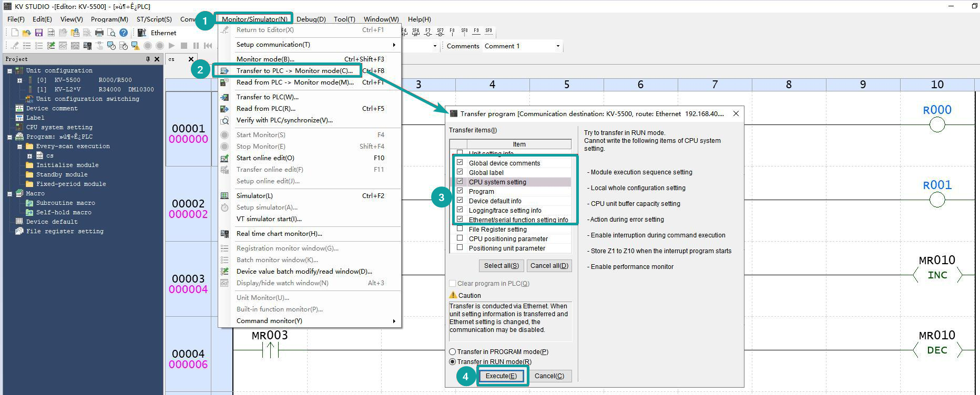The width and height of the screenshot is (980, 395).
Task: Insert SF4 normally closed contact
Action: 416,32
